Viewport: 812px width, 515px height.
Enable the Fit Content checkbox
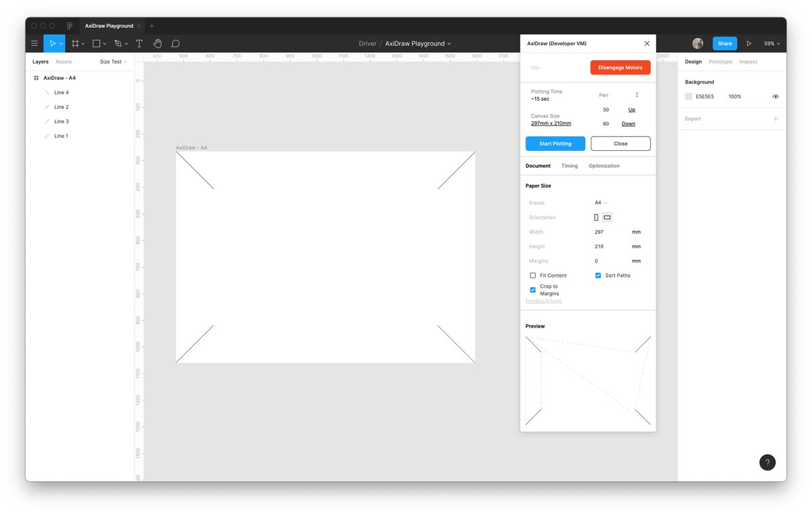[533, 275]
